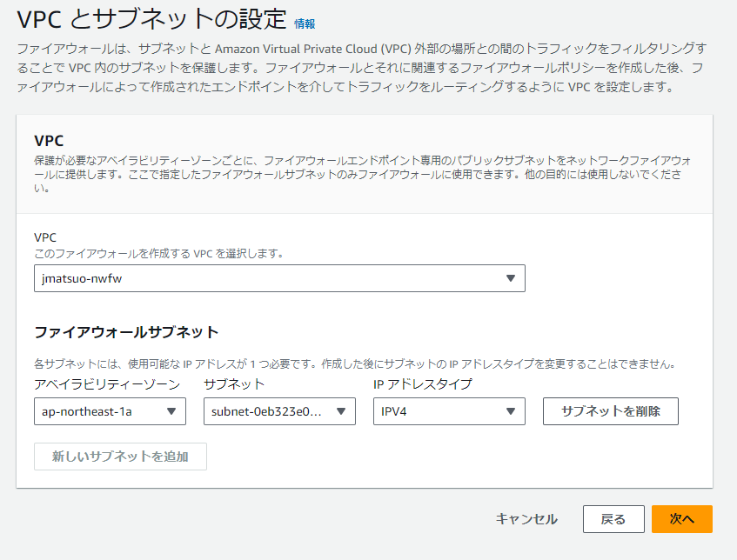737x560 pixels.
Task: Click the IP アドレスタイプ field label
Action: 423,384
